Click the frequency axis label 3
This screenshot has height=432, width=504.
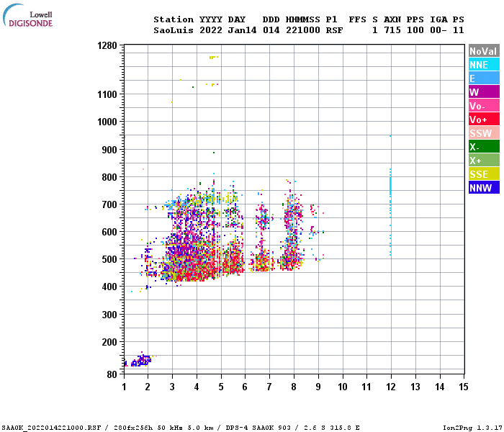coord(172,387)
